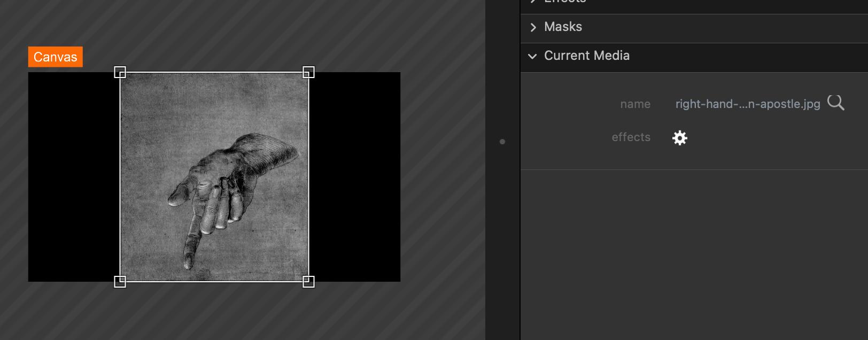Click the magnifier icon beside the file name
Viewport: 868px width, 340px height.
click(835, 103)
